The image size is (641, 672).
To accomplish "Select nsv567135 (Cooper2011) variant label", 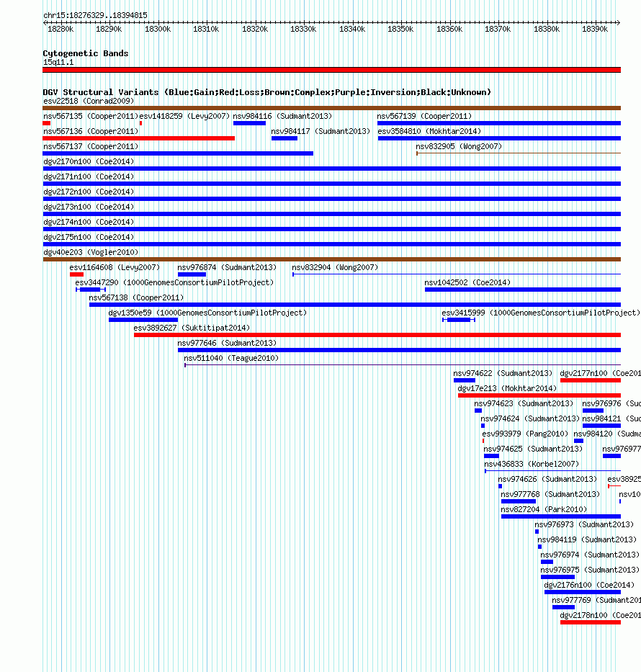I will click(91, 116).
